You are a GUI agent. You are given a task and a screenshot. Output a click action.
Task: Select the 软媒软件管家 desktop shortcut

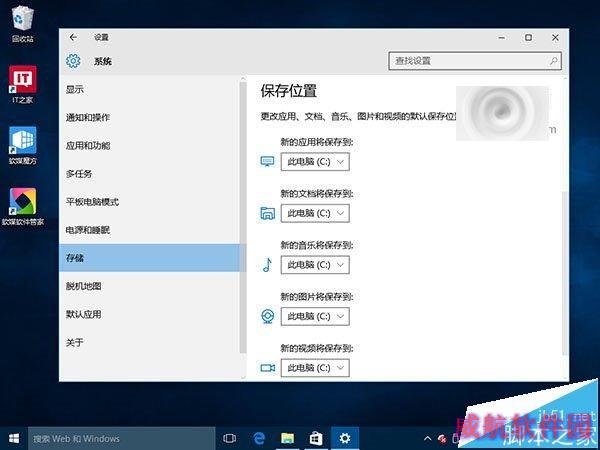click(x=23, y=207)
